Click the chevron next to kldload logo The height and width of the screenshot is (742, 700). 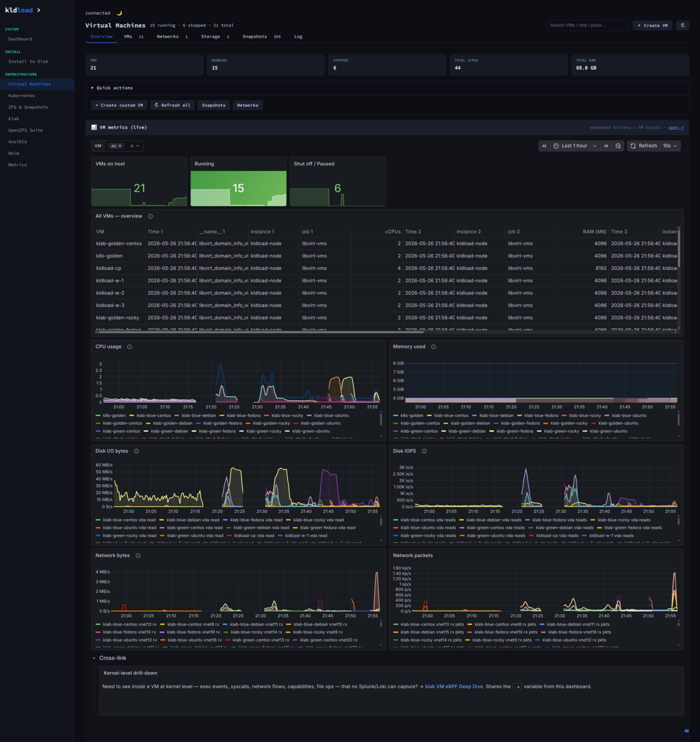(38, 10)
